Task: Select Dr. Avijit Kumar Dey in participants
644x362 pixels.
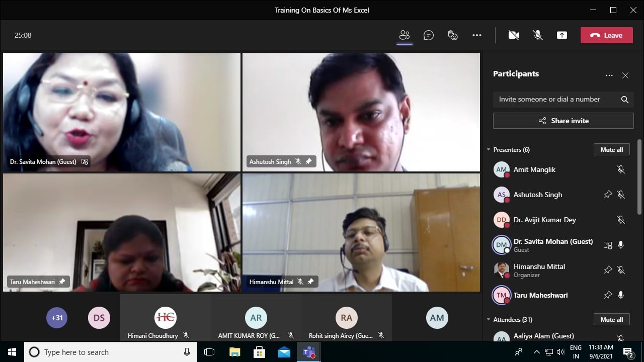Action: [544, 220]
